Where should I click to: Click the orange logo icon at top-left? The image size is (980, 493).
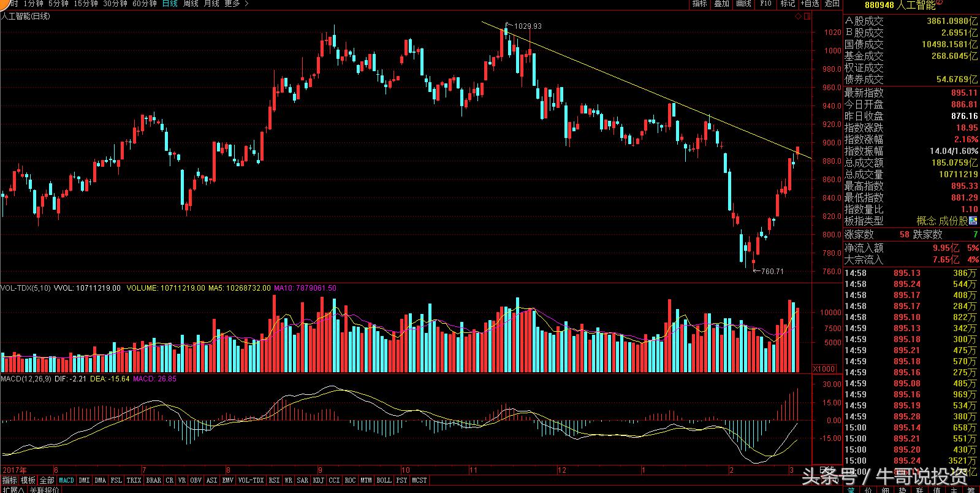coord(4,2)
